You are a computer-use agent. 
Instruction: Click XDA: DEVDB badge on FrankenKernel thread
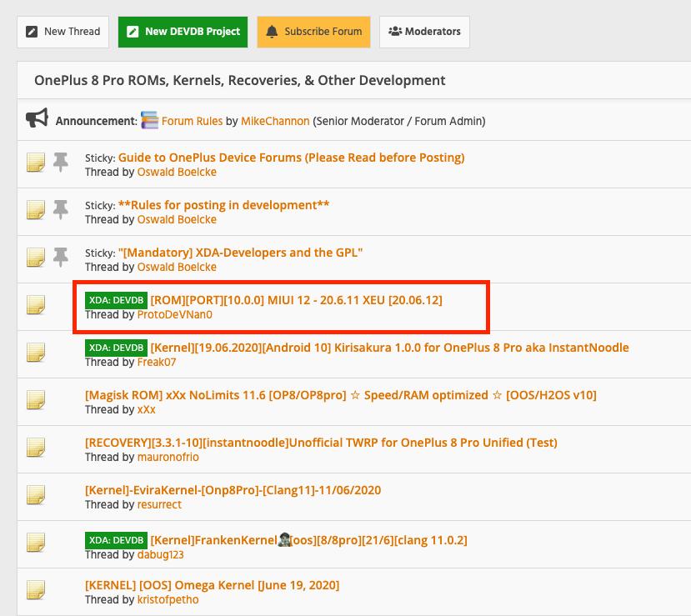click(x=117, y=540)
